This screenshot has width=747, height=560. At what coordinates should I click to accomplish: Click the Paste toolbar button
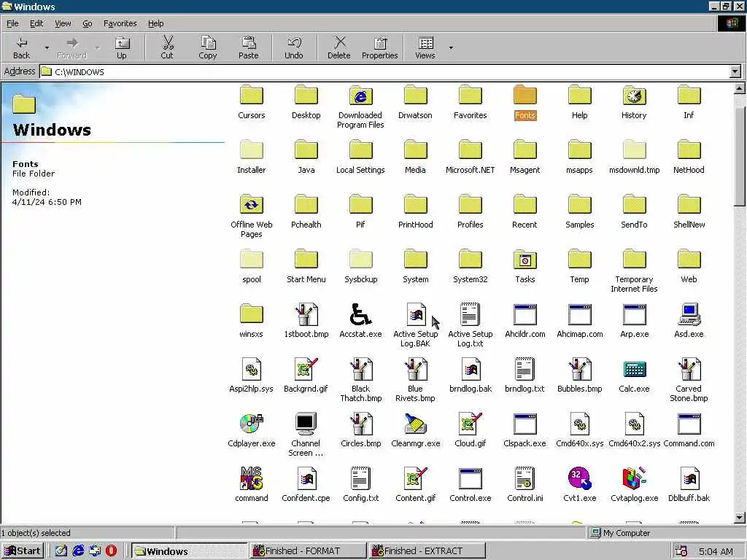248,47
